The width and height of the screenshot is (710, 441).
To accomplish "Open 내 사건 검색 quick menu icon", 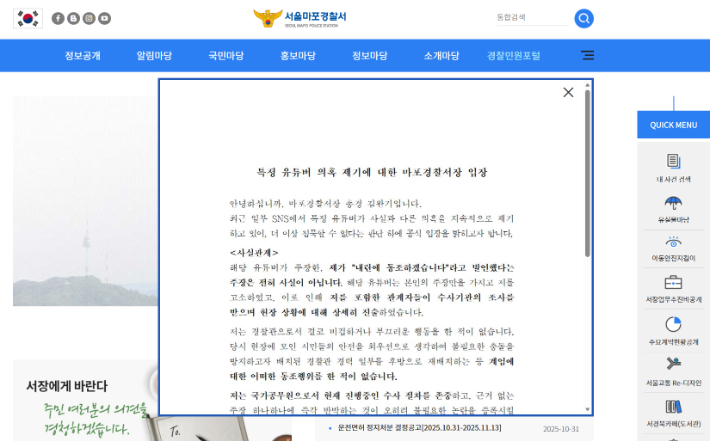I will (673, 162).
